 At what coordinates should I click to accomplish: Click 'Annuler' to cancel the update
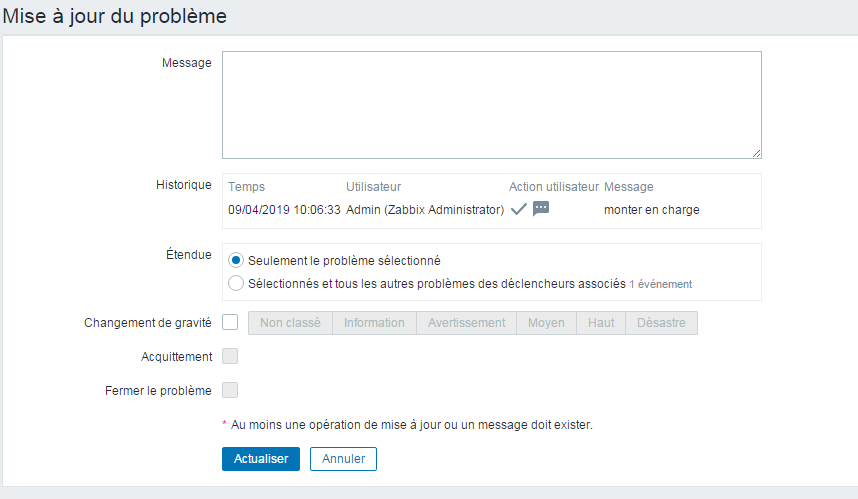(343, 459)
